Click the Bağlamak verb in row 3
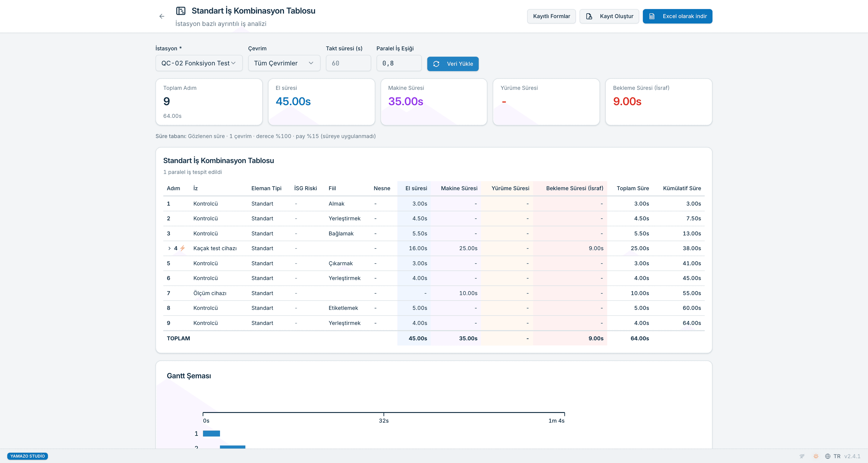868x463 pixels. click(341, 234)
